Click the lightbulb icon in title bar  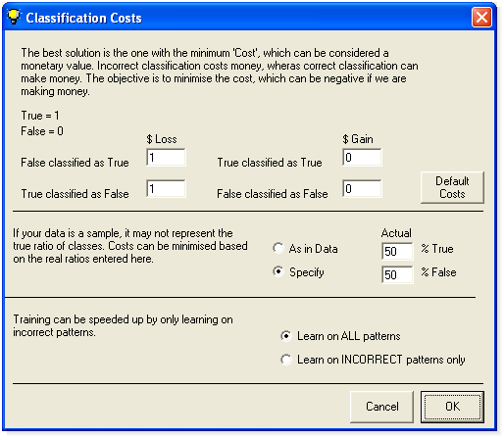(x=14, y=17)
